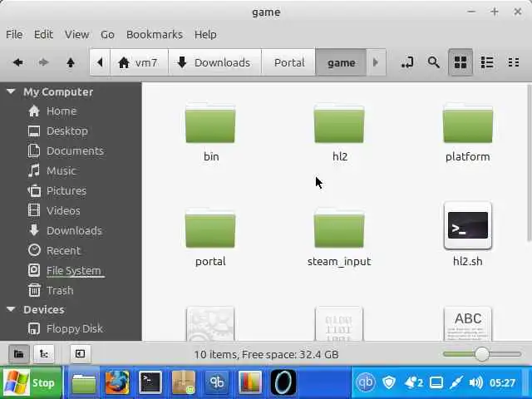Open Videos in sidebar
The width and height of the screenshot is (532, 399).
(x=63, y=210)
